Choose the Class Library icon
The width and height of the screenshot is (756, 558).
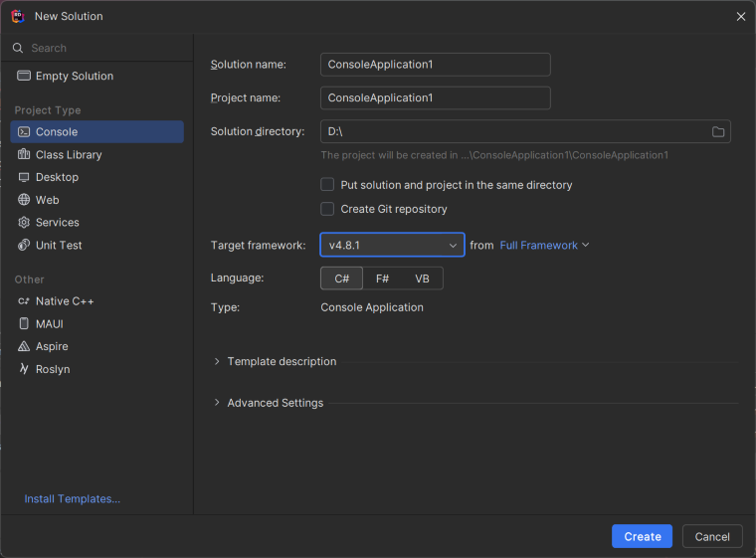point(24,154)
